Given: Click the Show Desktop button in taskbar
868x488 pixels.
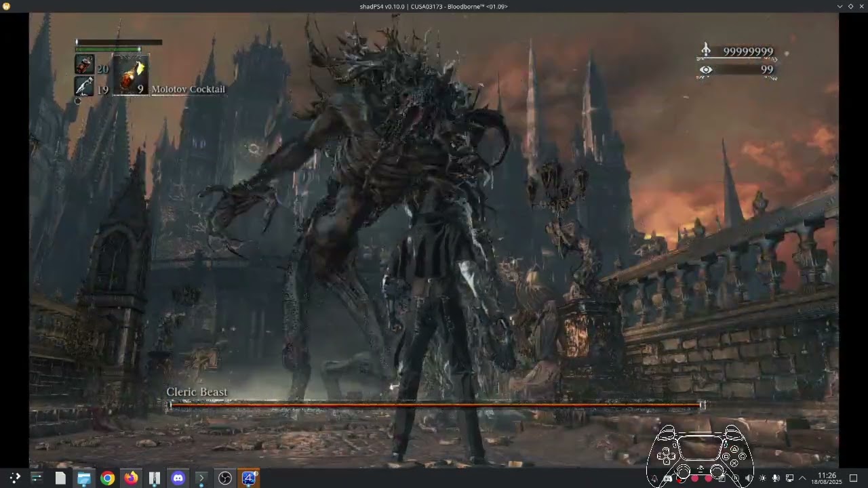Looking at the screenshot, I should (x=854, y=478).
